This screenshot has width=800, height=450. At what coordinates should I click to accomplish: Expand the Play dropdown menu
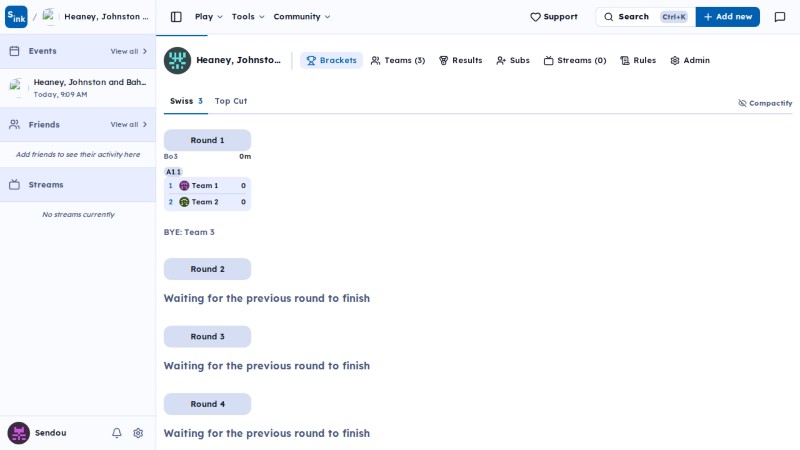tap(209, 17)
